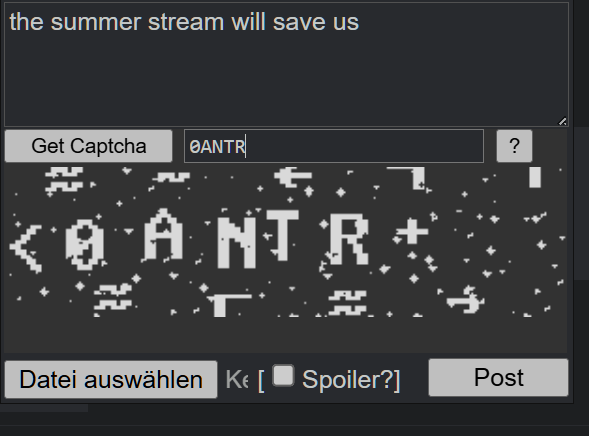The width and height of the screenshot is (589, 436).
Task: Click the right-pointing arrow in the captcha image
Action: [465, 300]
